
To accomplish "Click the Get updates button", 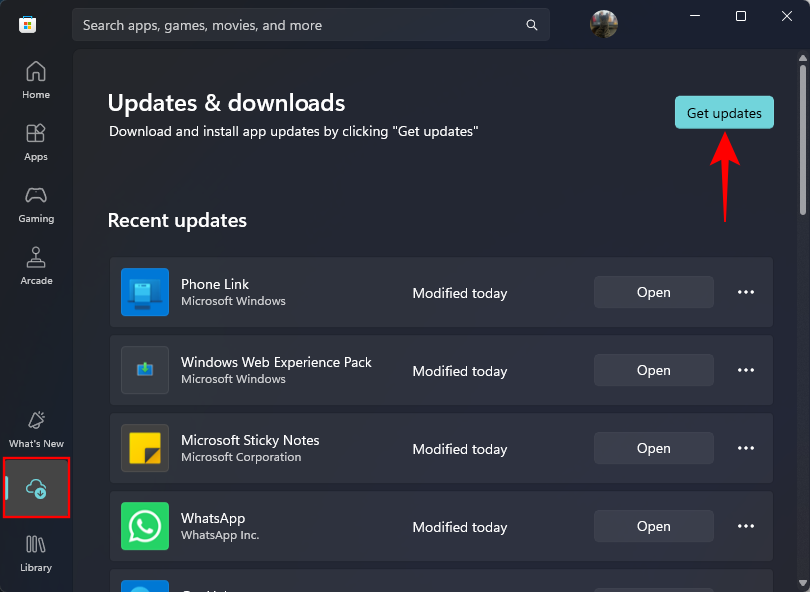I will tap(724, 112).
